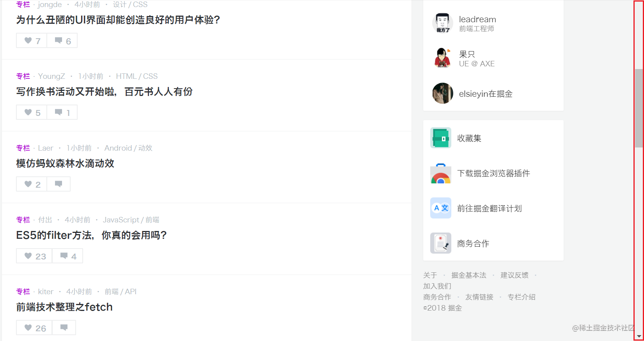
Task: Open 建议反馈 footer link
Action: point(514,275)
